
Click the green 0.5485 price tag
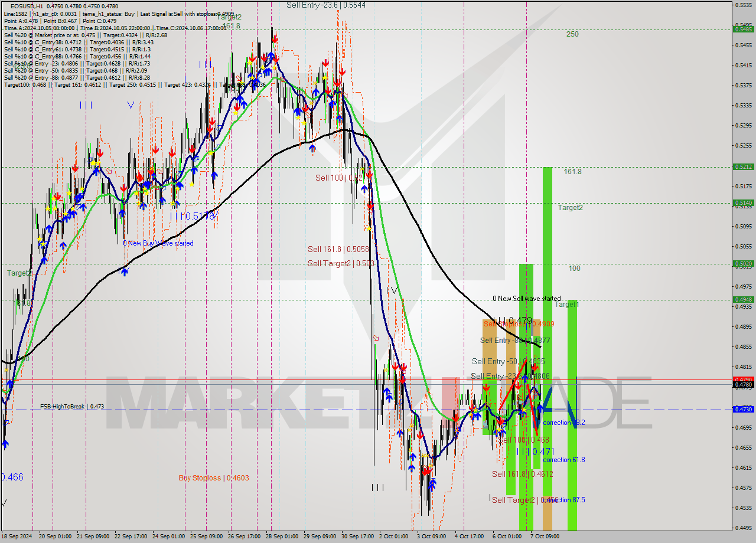coord(743,29)
